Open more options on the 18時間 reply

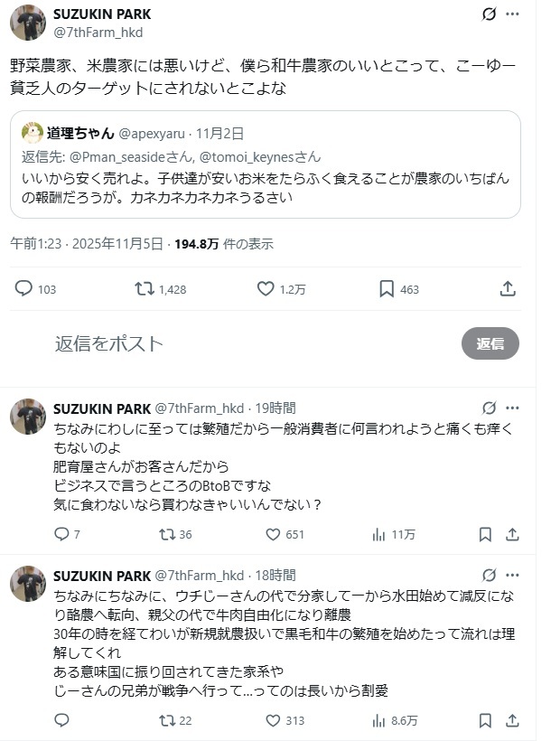(x=513, y=575)
